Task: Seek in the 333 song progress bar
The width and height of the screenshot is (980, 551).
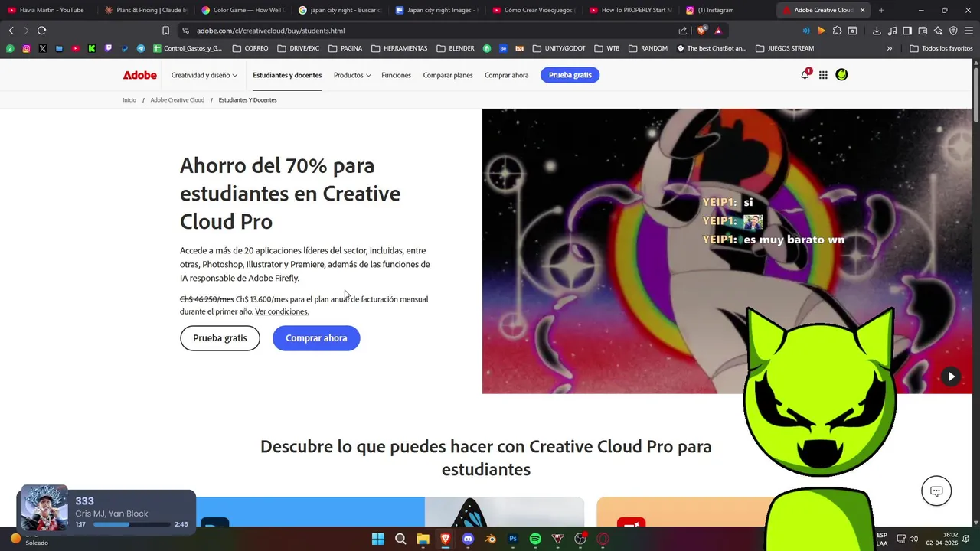Action: (132, 525)
